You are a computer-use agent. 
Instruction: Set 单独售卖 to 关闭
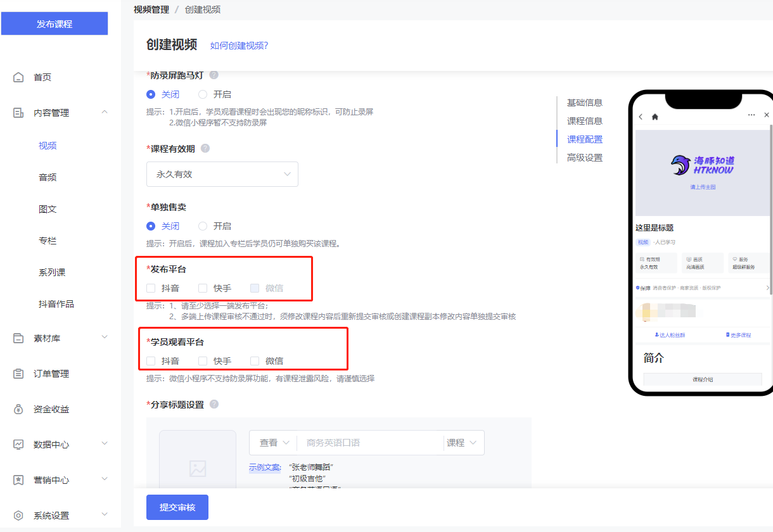coord(151,226)
